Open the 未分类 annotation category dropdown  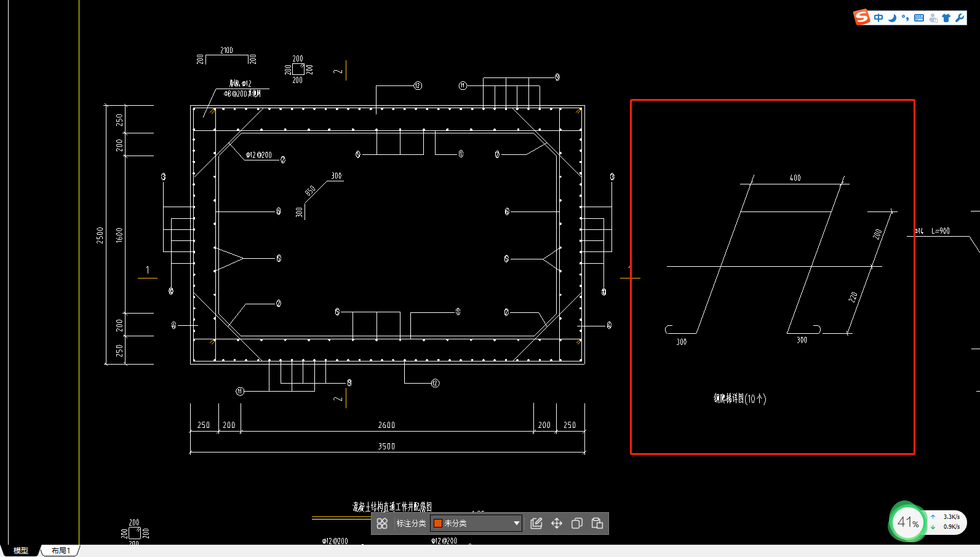(477, 523)
